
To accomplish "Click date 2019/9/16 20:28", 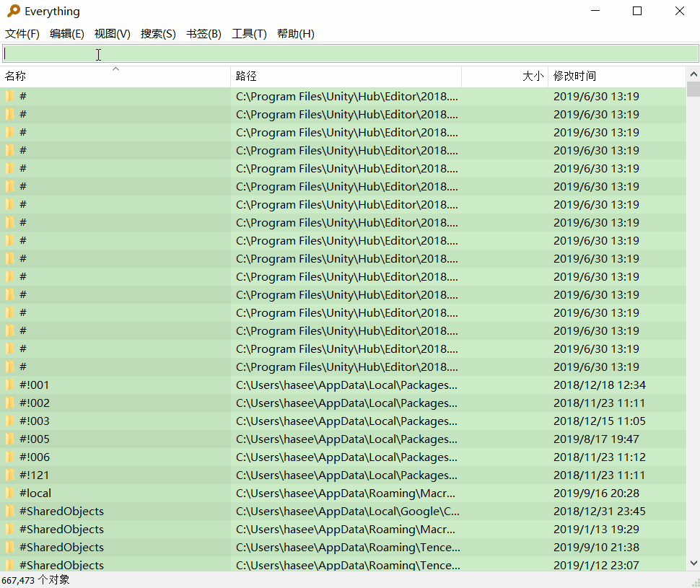I will 596,493.
